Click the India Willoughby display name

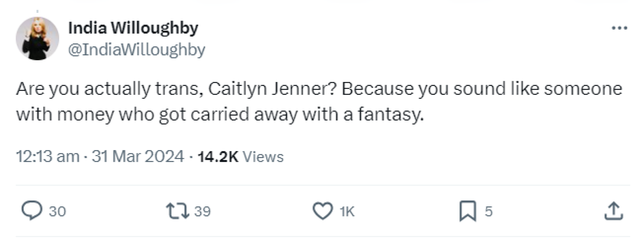pyautogui.click(x=133, y=28)
